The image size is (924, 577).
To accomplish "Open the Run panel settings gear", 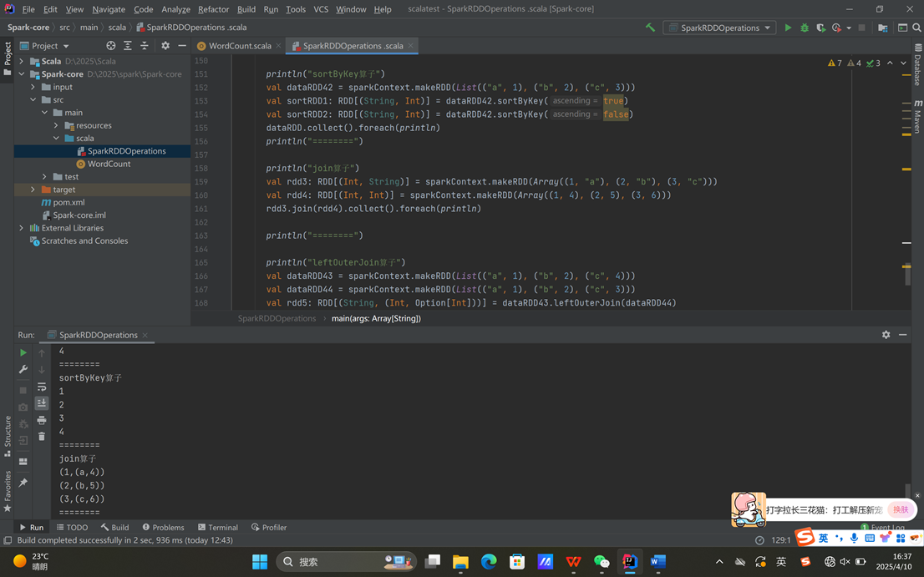I will click(886, 334).
